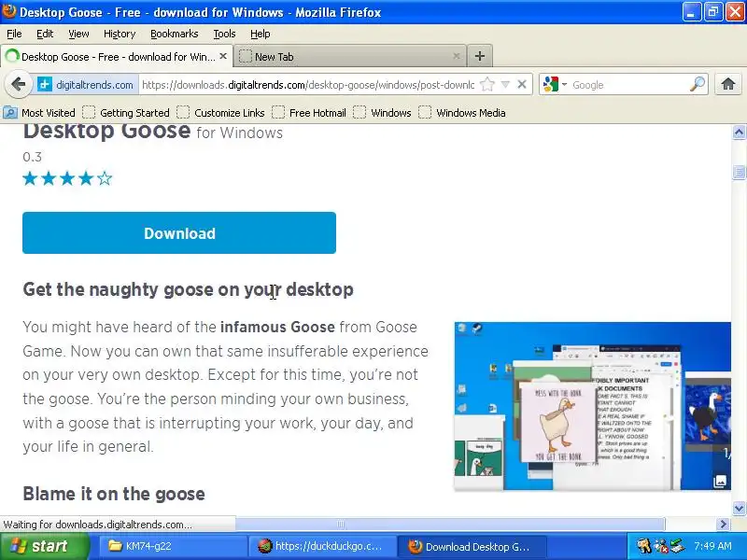
Task: Click the vertical scrollbar up arrow
Action: click(739, 132)
